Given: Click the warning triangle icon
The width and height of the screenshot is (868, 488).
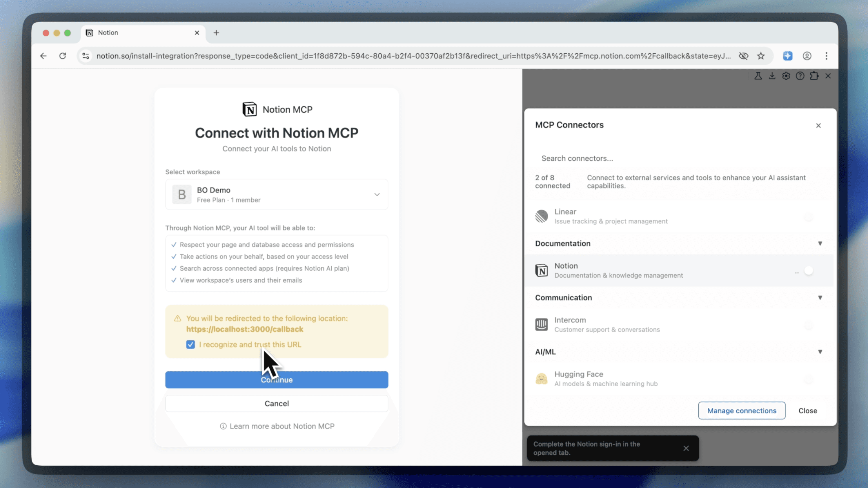Looking at the screenshot, I should [178, 318].
